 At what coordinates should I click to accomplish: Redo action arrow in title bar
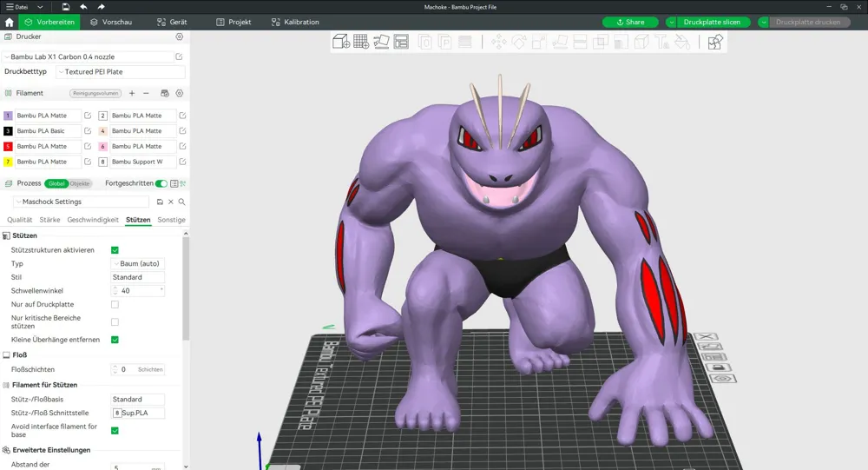tap(101, 7)
